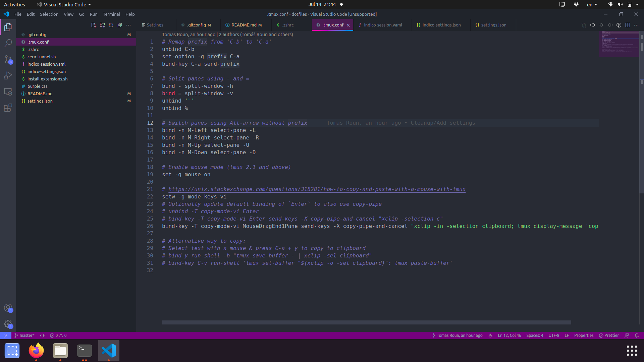644x362 pixels.
Task: Click the Prettier status bar item
Action: (x=609, y=336)
